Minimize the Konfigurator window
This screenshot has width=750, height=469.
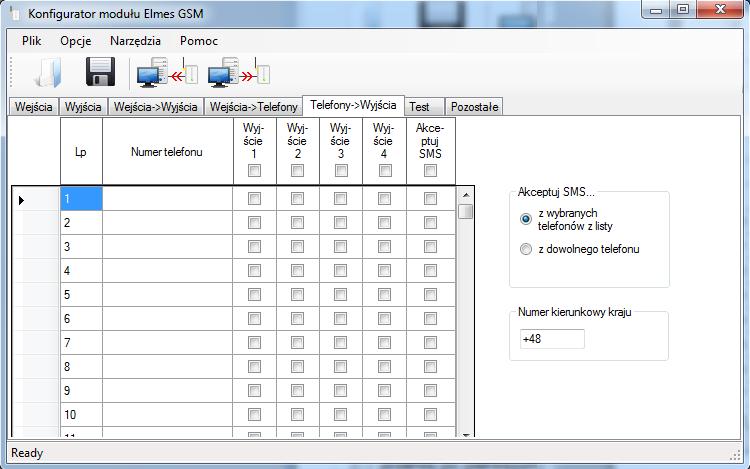click(x=656, y=9)
